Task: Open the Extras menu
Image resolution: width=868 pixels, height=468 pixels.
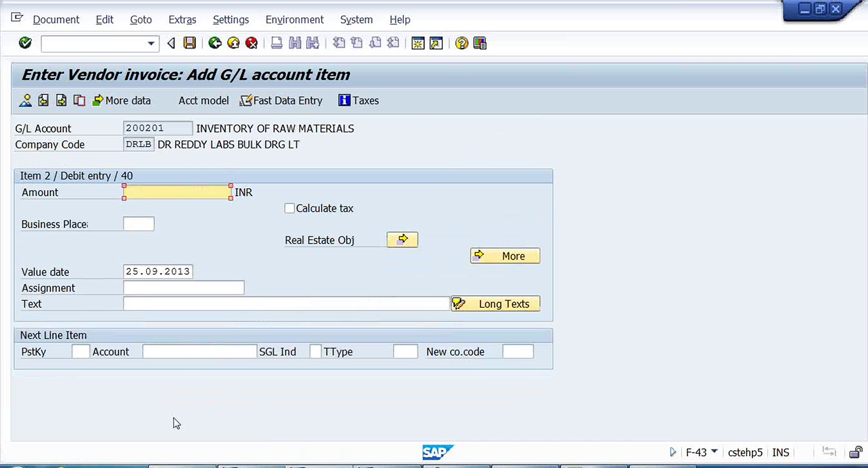Action: point(183,20)
